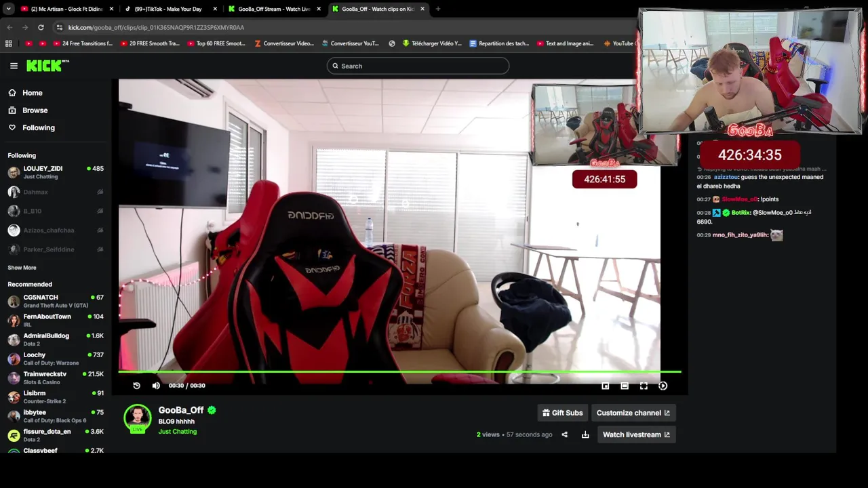
Task: Open FernAboutTown recommended channel
Action: 56,320
